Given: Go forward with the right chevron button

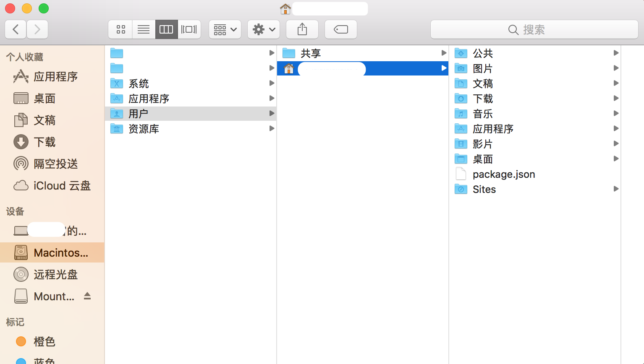Looking at the screenshot, I should click(37, 29).
